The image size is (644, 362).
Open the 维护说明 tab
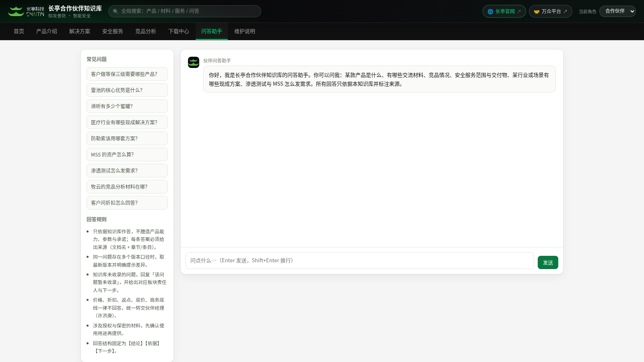[245, 31]
